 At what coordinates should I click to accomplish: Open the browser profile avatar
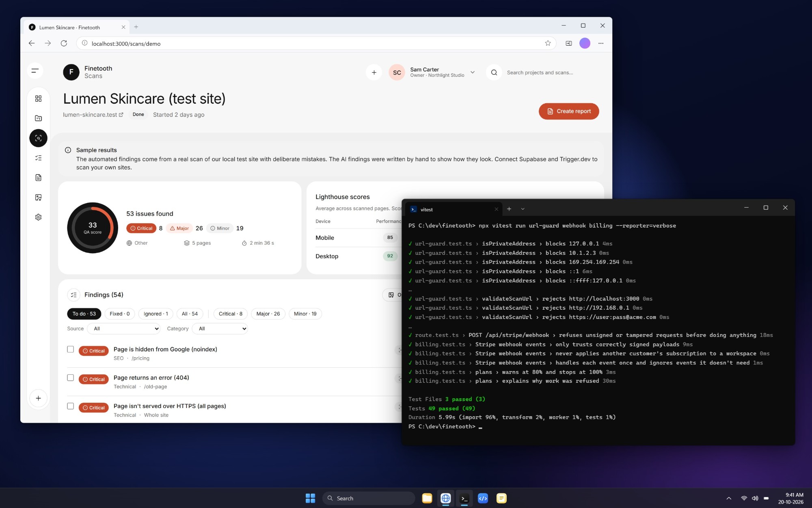point(585,43)
